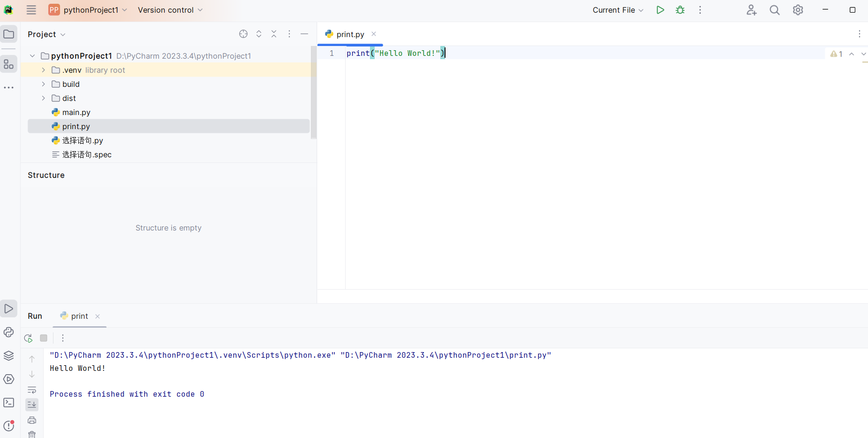Open the IDE settings gear
The width and height of the screenshot is (868, 438).
(798, 10)
